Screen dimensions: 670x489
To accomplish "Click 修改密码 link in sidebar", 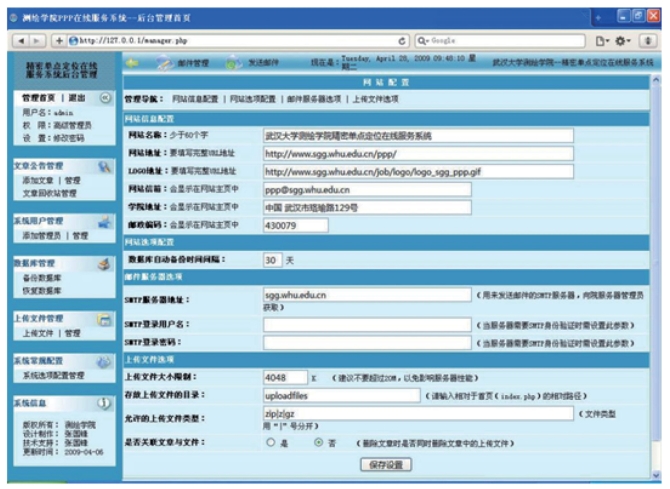I will (x=68, y=138).
